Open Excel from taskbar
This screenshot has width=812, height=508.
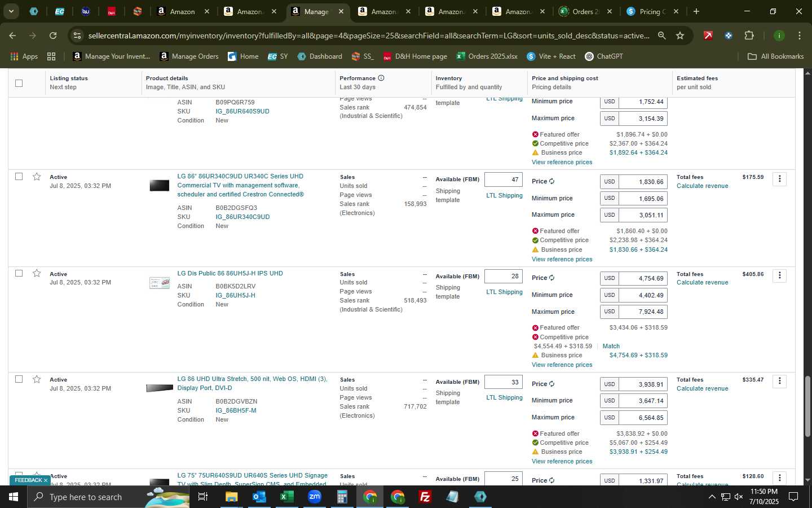click(287, 497)
